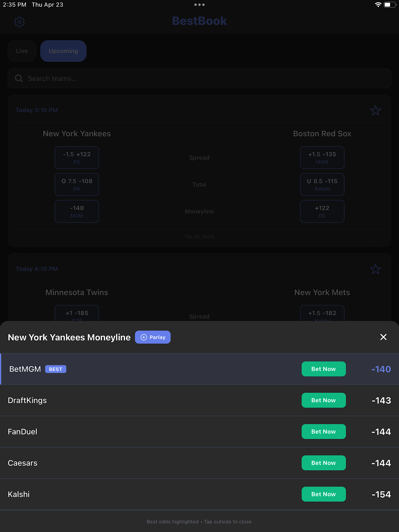Screen dimensions: 399x532
Task: Open Over 7.5 -108 total odds
Action: pos(77,184)
